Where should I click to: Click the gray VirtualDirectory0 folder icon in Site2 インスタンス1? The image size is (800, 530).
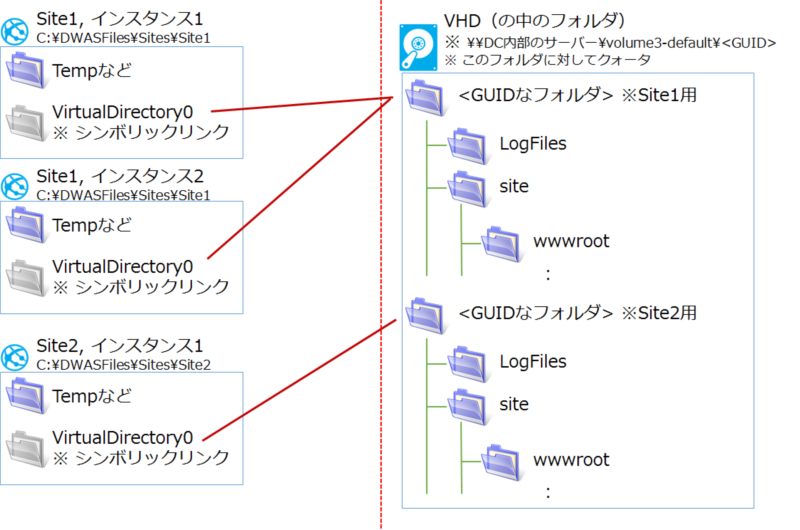(26, 448)
